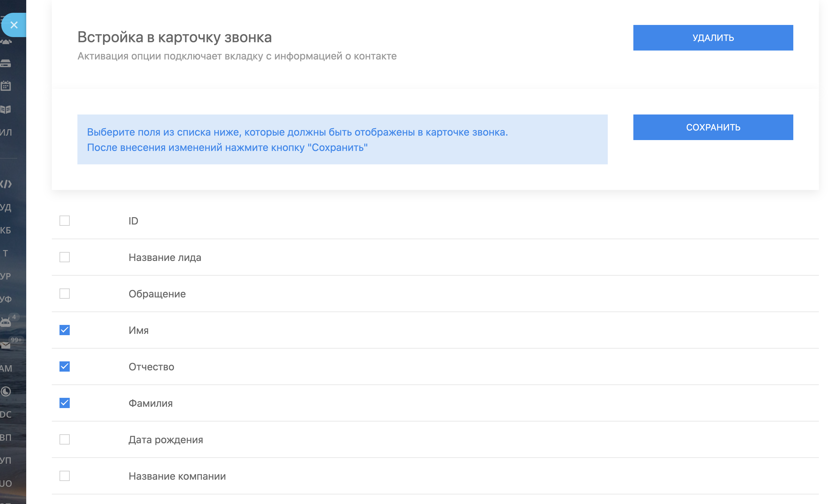The image size is (840, 504).
Task: Check the Дата рождения checkbox
Action: pos(65,439)
